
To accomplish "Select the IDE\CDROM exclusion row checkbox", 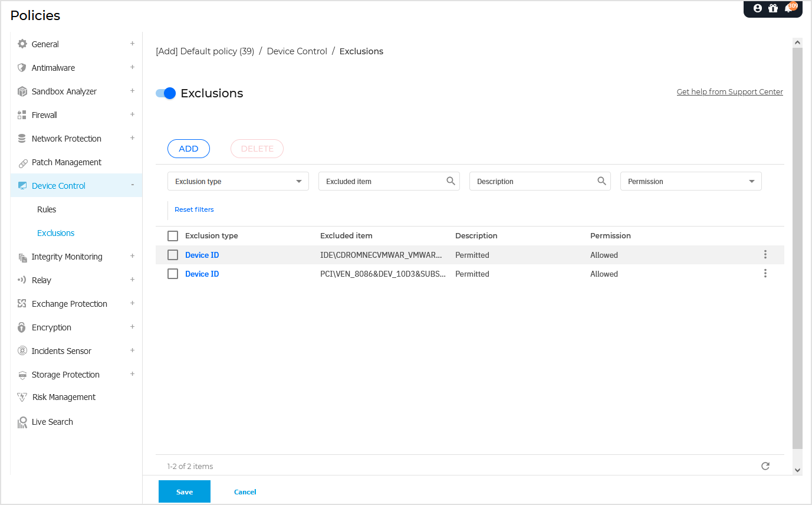I will coord(173,254).
